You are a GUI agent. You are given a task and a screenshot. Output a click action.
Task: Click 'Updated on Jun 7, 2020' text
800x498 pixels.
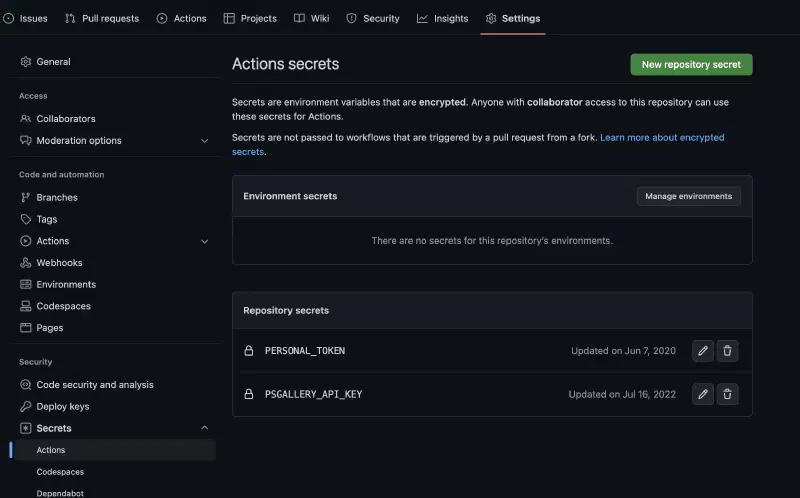pos(623,351)
